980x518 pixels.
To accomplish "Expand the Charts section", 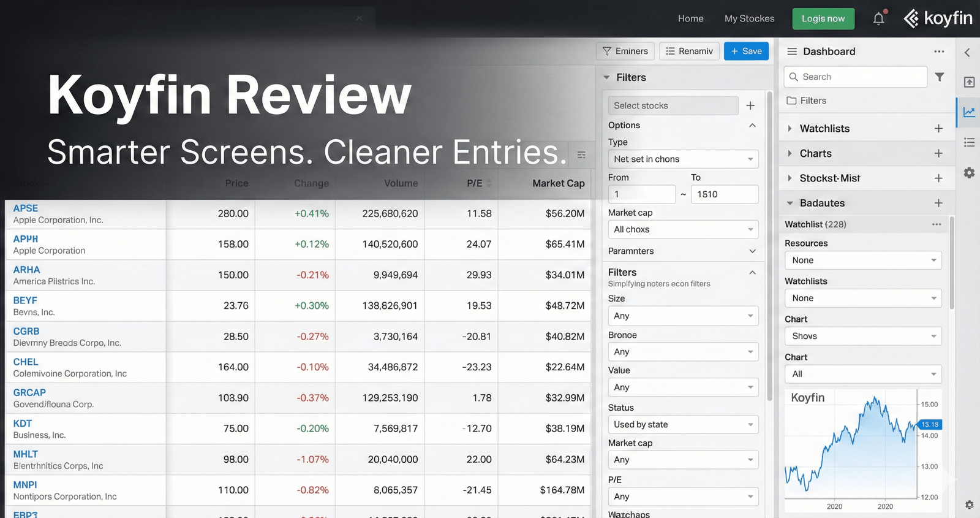I will tap(790, 153).
